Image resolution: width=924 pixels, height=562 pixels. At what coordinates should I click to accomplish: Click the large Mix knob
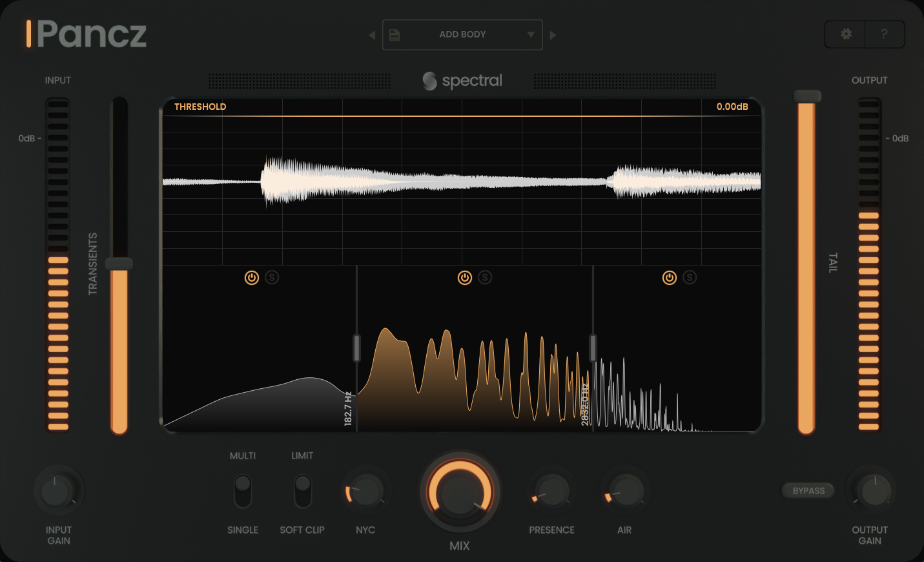460,492
